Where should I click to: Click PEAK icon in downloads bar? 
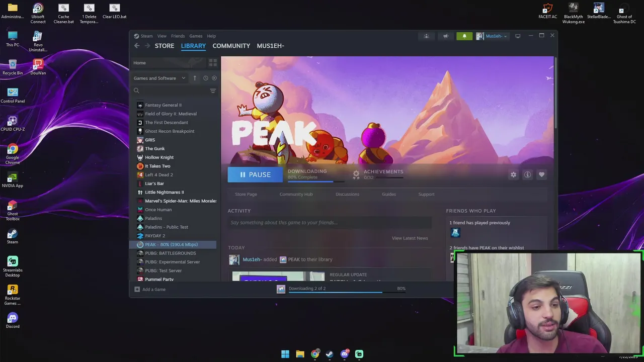(x=281, y=289)
